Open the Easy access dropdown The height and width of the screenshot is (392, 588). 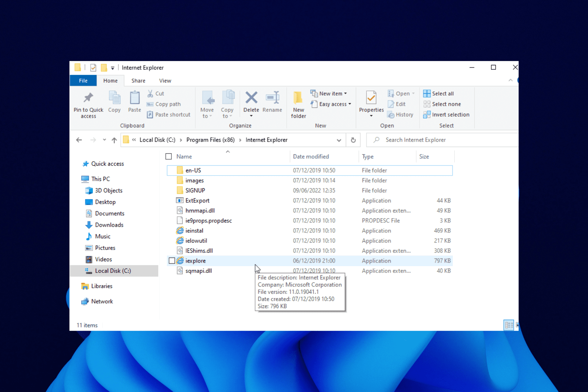pyautogui.click(x=331, y=104)
